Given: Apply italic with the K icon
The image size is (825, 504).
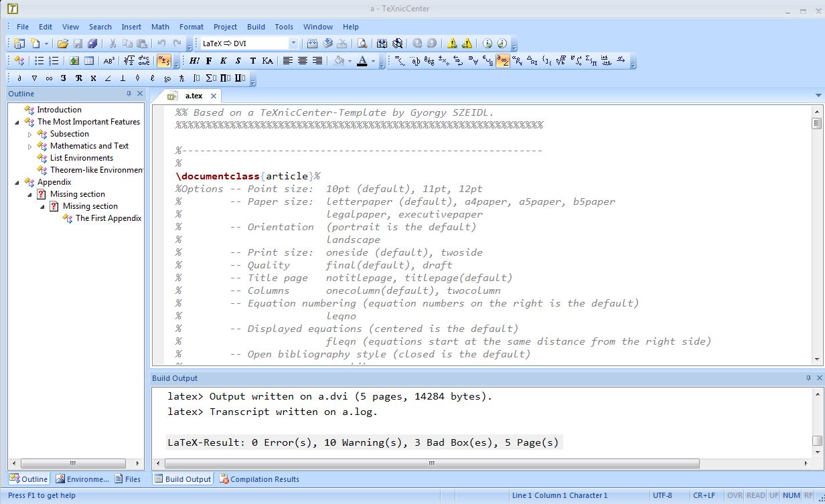Looking at the screenshot, I should [x=224, y=61].
